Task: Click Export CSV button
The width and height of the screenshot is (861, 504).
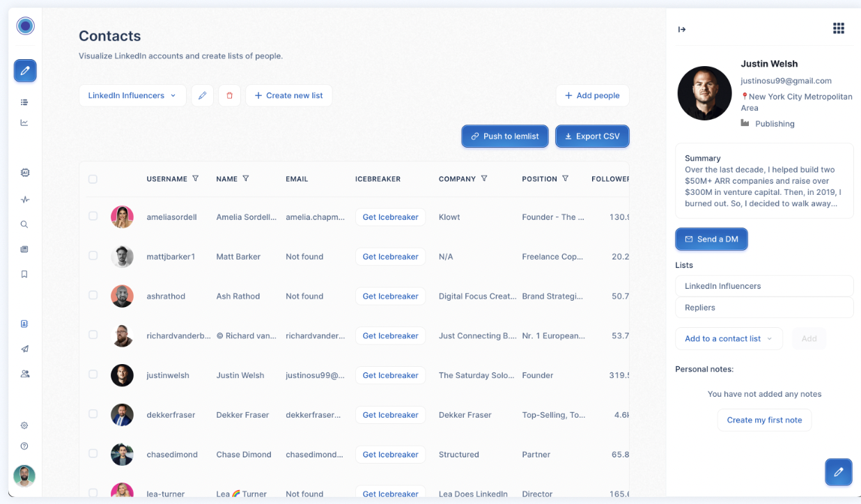Action: pos(592,136)
